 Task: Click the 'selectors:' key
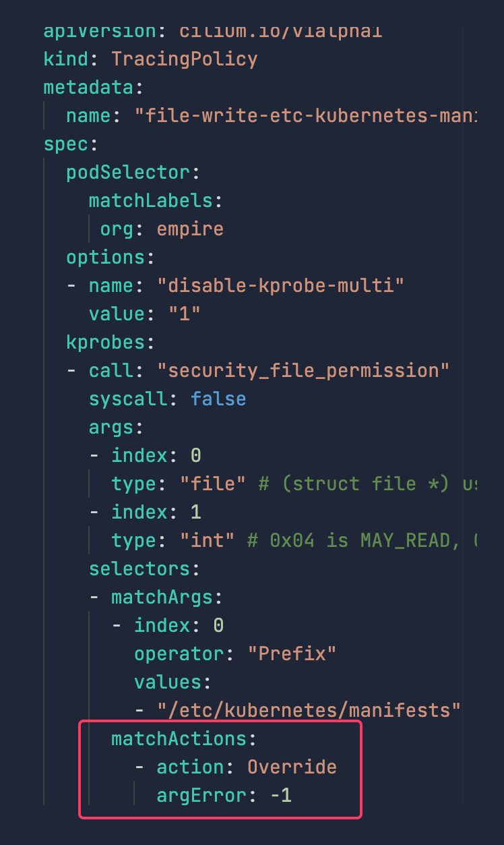144,569
